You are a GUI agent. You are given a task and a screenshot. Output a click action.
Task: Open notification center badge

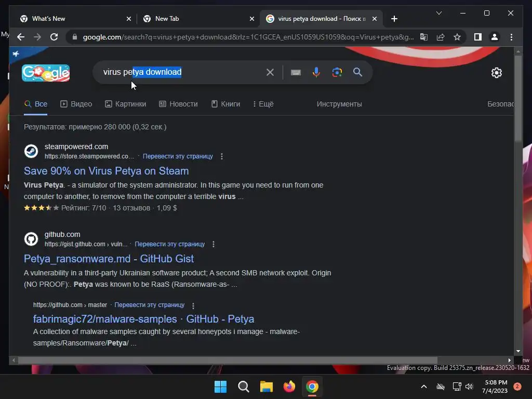(517, 387)
